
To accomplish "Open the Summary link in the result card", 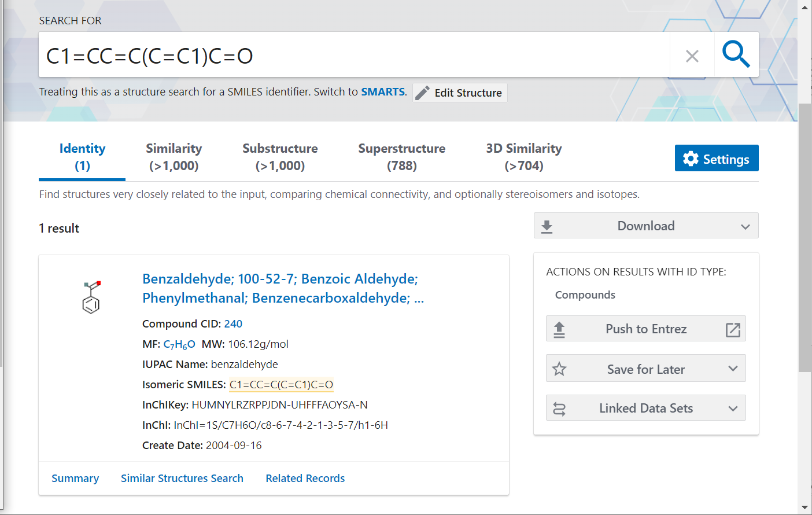I will click(x=75, y=479).
